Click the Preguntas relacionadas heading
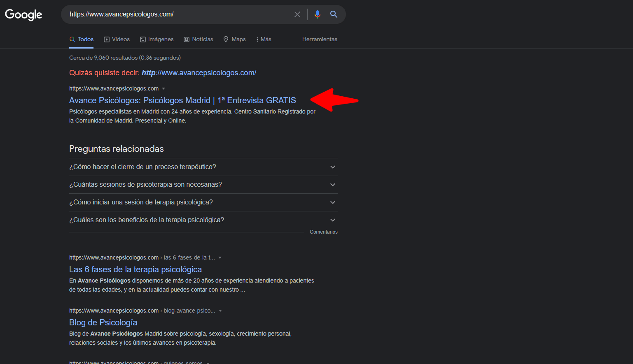Viewport: 633px width, 364px height. 117,149
